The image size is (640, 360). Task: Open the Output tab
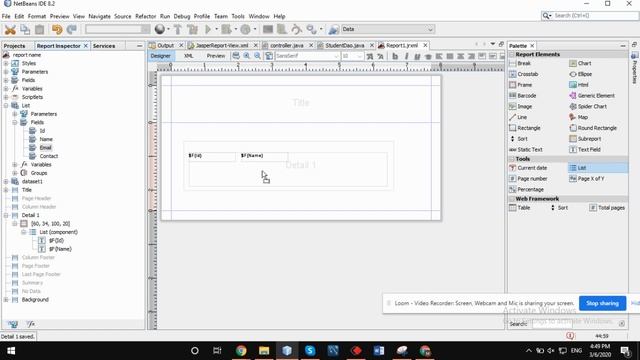[166, 45]
